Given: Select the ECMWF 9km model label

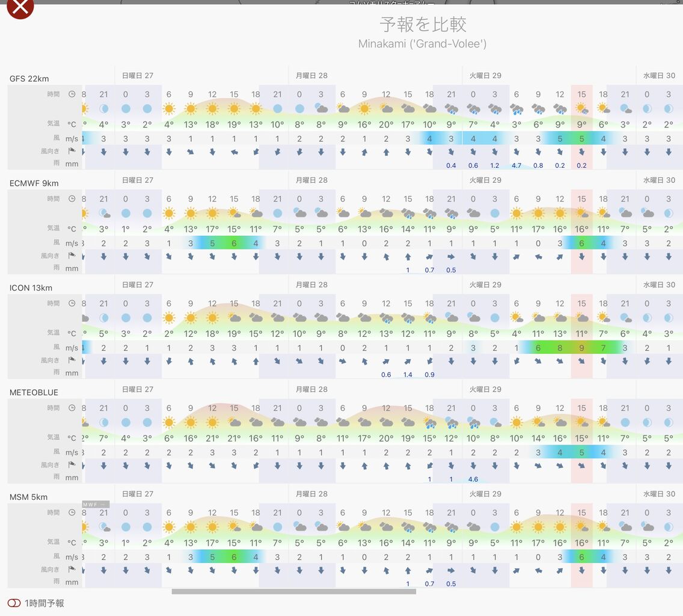Looking at the screenshot, I should pyautogui.click(x=34, y=183).
